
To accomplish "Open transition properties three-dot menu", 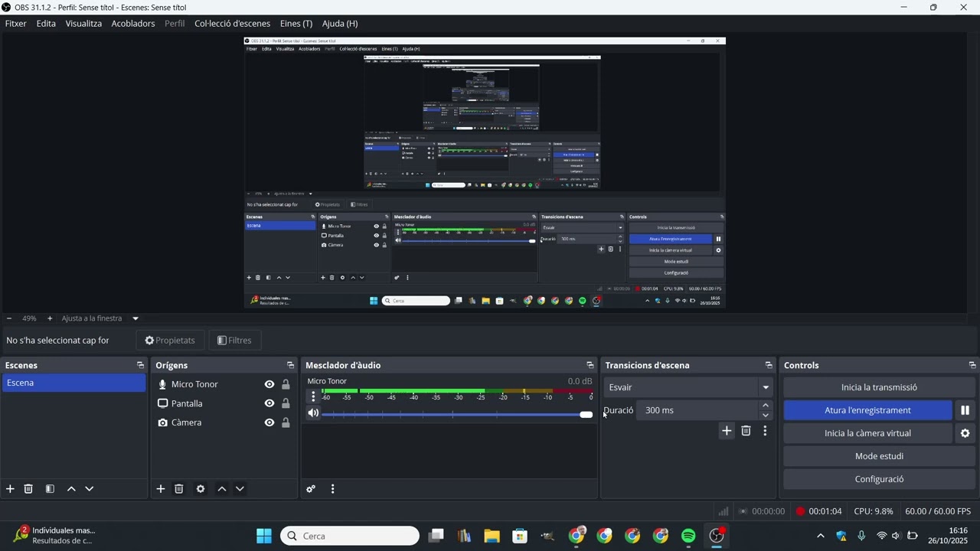I will tap(765, 431).
